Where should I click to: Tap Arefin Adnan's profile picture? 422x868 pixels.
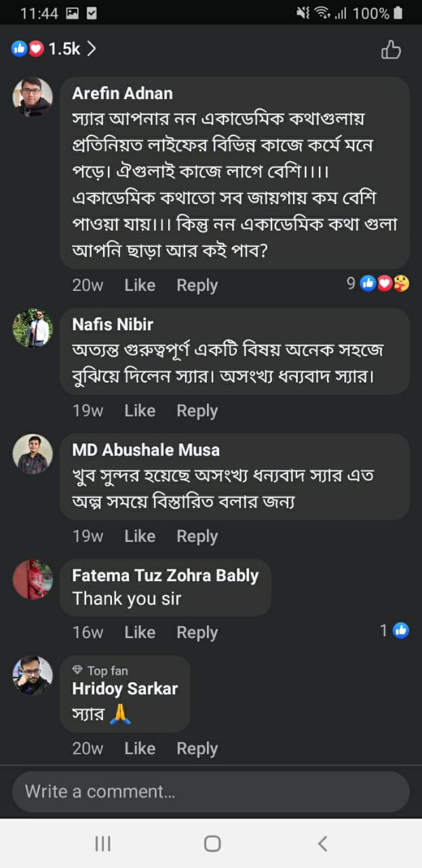coord(33,98)
